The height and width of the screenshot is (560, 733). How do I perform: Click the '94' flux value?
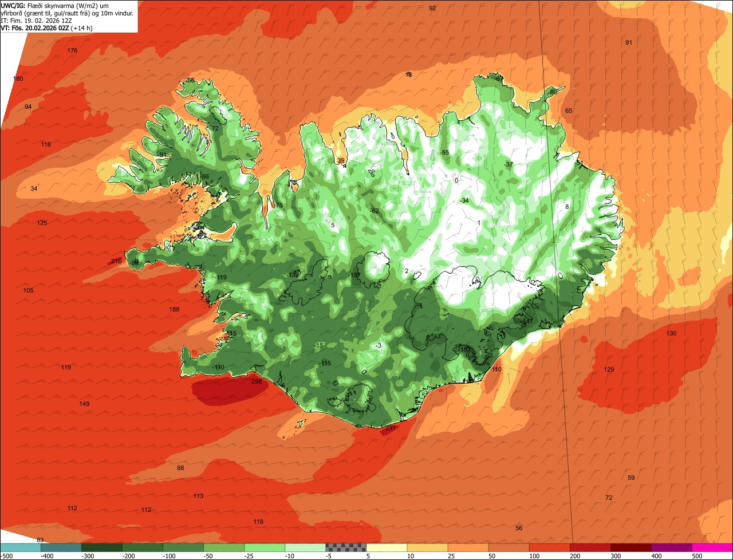point(28,107)
